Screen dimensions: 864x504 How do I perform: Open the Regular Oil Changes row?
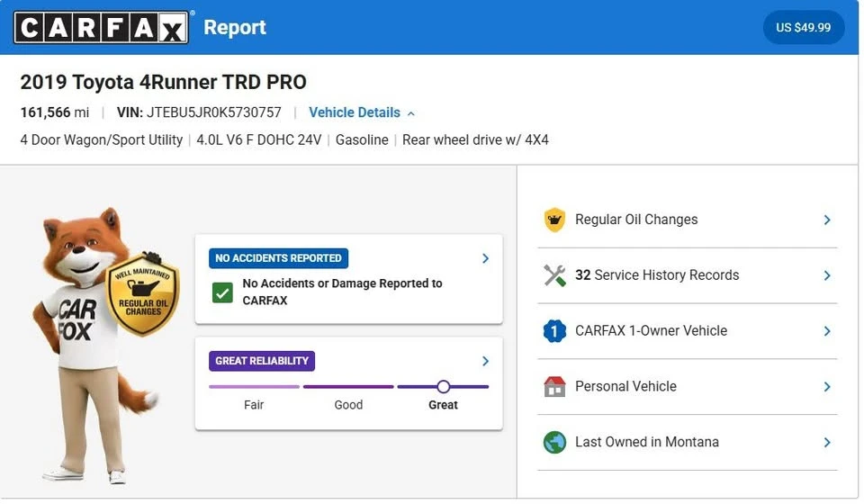point(687,220)
